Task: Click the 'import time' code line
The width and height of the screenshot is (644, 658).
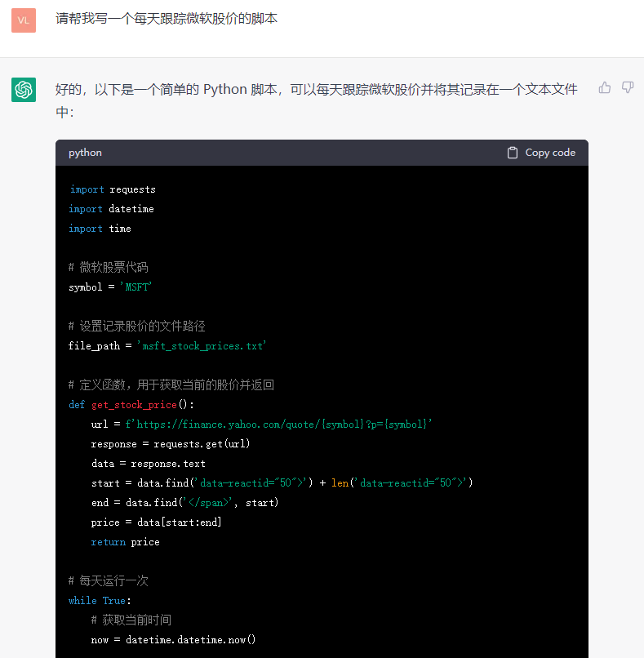Action: click(x=100, y=229)
